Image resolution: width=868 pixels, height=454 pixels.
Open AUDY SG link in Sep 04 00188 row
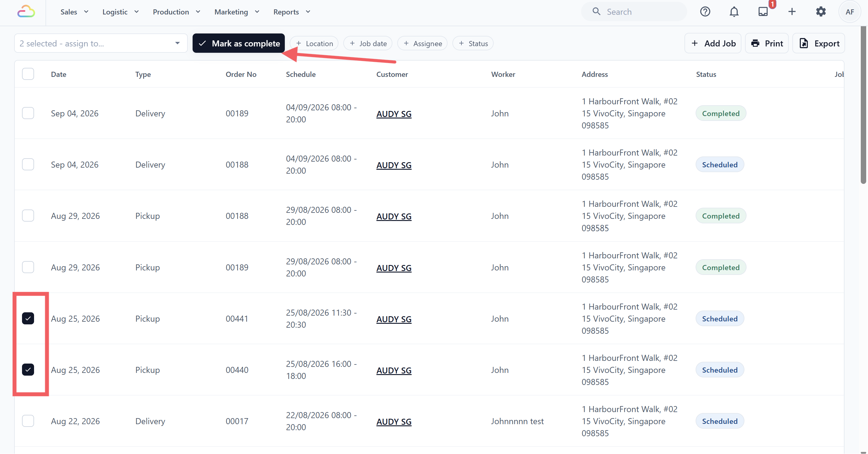394,165
